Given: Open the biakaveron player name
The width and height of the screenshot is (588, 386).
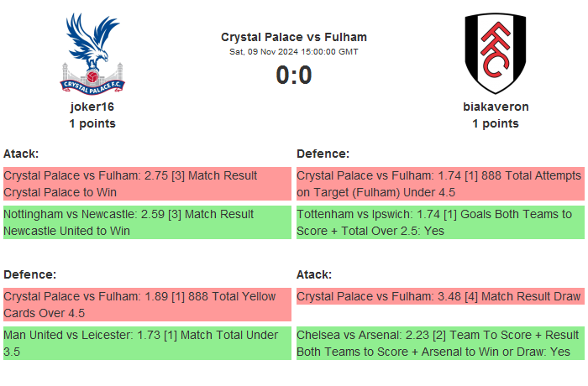Looking at the screenshot, I should pos(496,107).
